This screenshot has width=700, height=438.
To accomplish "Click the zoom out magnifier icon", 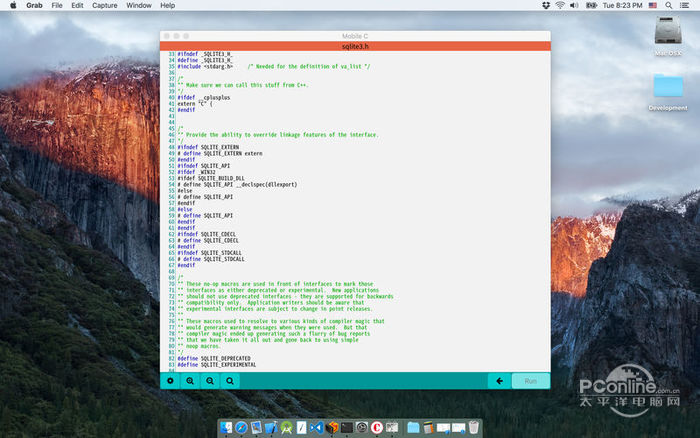I will [x=210, y=381].
